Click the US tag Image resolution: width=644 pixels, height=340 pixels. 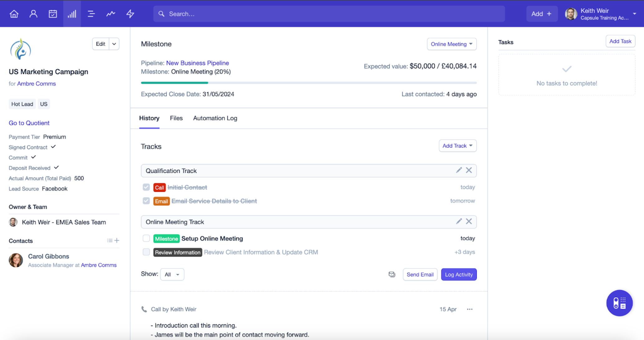click(44, 104)
